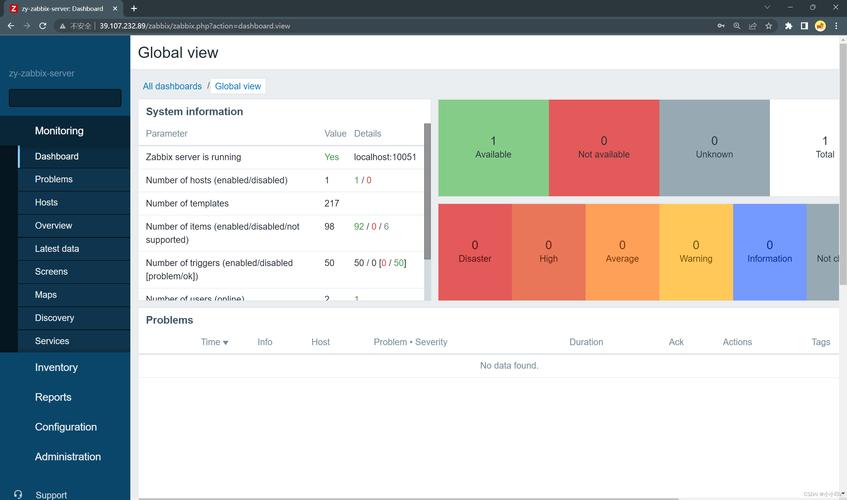Open Problems in the sidebar
The height and width of the screenshot is (500, 847).
click(x=74, y=179)
